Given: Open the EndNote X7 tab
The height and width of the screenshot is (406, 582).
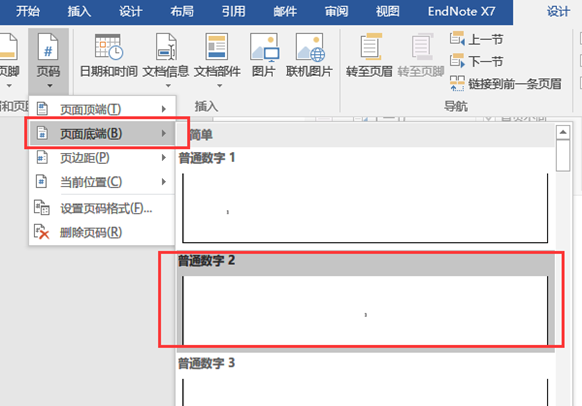Looking at the screenshot, I should tap(461, 12).
